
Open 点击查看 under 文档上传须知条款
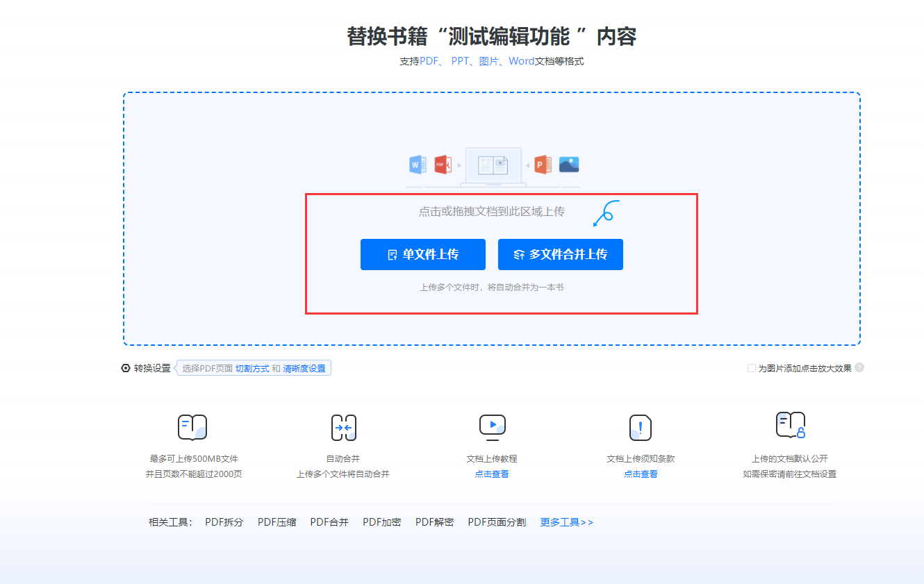pyautogui.click(x=641, y=474)
